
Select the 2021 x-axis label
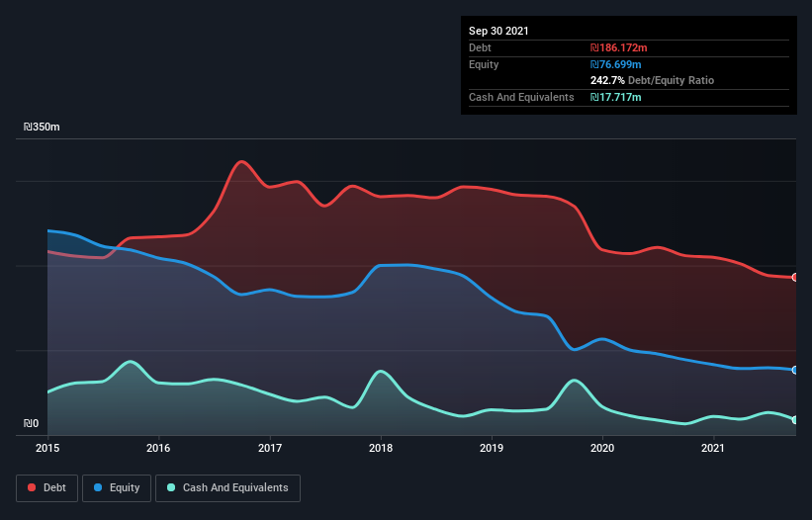713,448
